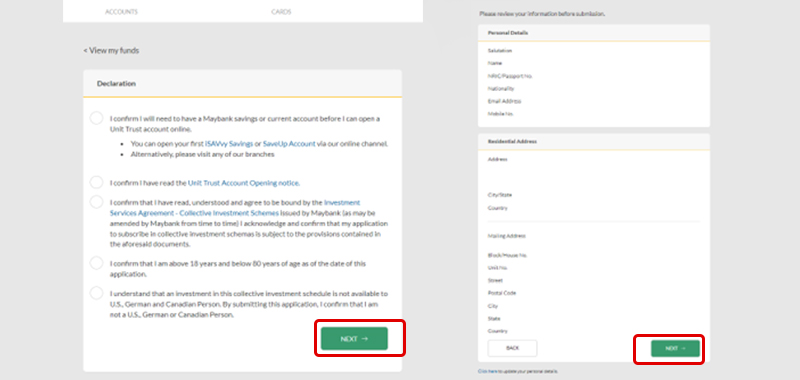Select the Nationality label

pyautogui.click(x=501, y=88)
